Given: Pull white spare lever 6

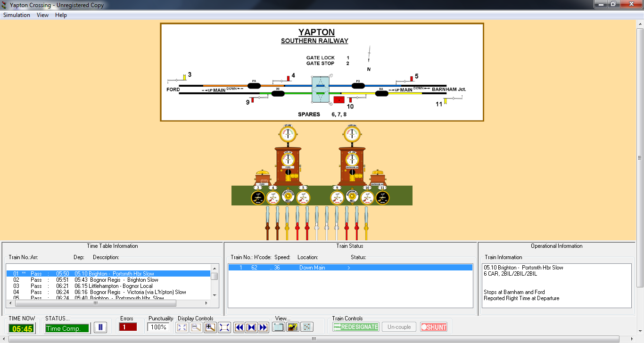Looking at the screenshot, I should 317,222.
